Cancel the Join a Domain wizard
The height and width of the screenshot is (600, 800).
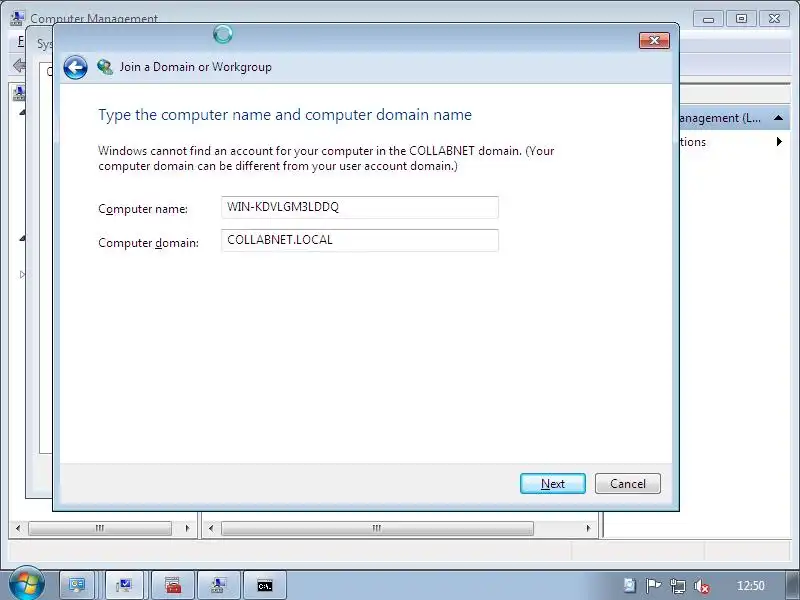(x=628, y=484)
